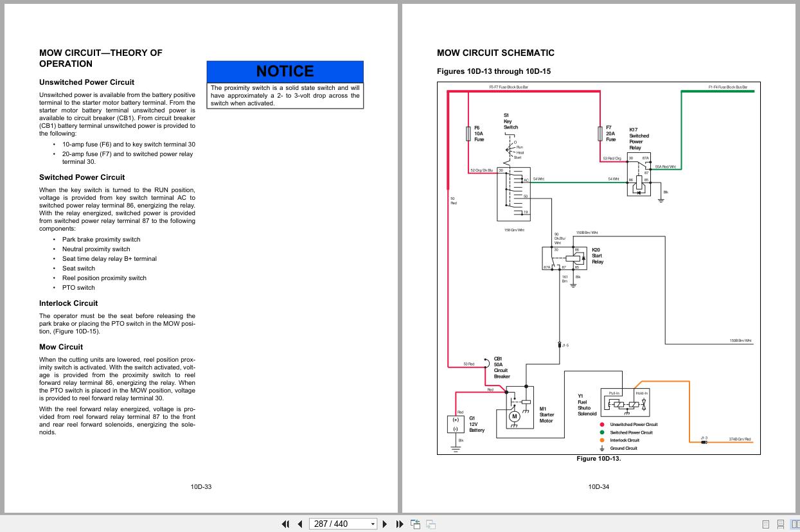800x532 pixels.
Task: Open the page number dropdown arrow
Action: (x=373, y=524)
